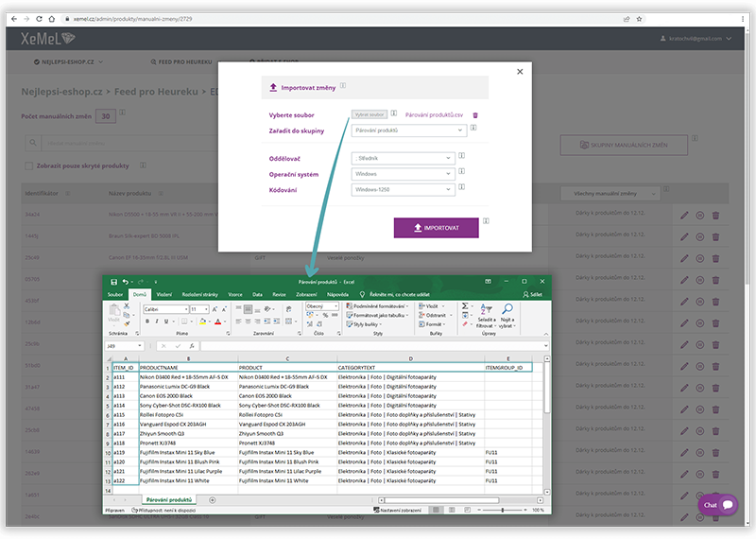The height and width of the screenshot is (539, 756).
Task: Increase font size in Excel ribbon
Action: coord(215,309)
